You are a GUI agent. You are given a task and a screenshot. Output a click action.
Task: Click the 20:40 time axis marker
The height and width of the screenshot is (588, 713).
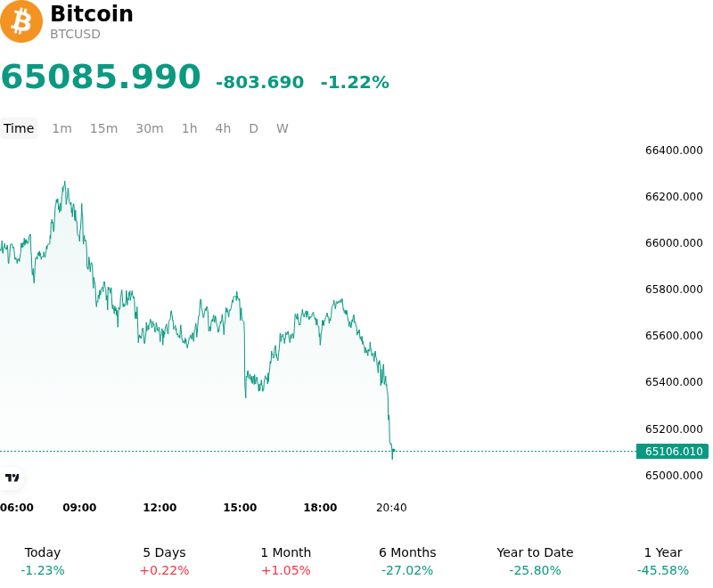(391, 508)
